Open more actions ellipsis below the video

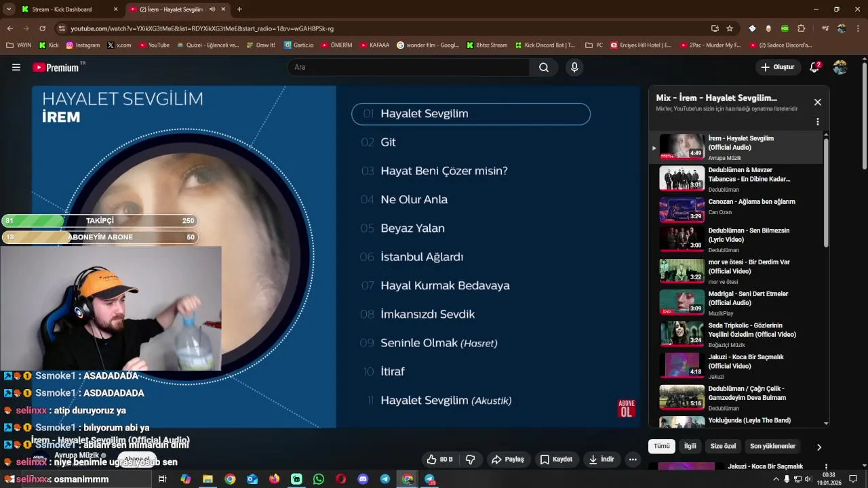633,460
